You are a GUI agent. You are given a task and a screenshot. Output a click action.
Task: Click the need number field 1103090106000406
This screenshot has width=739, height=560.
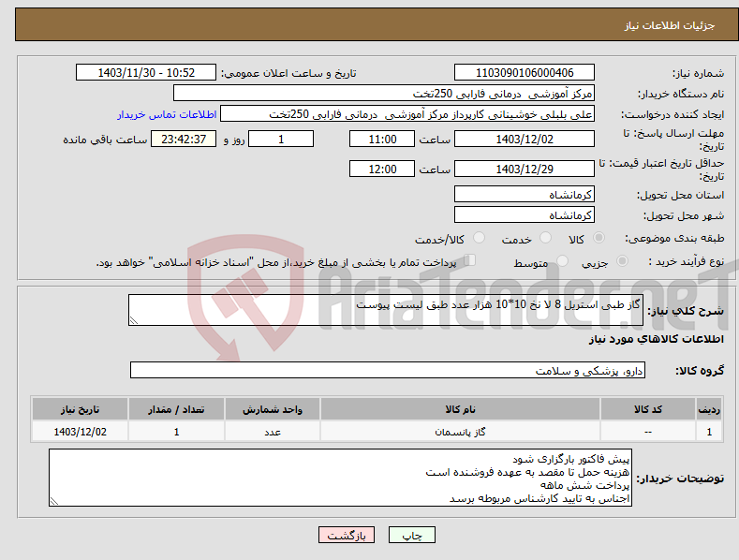[525, 73]
